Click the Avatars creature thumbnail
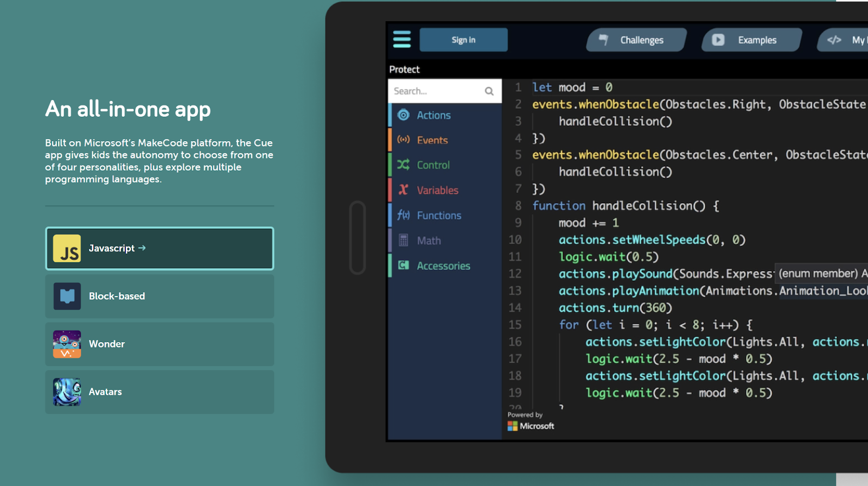The width and height of the screenshot is (868, 486). (67, 392)
